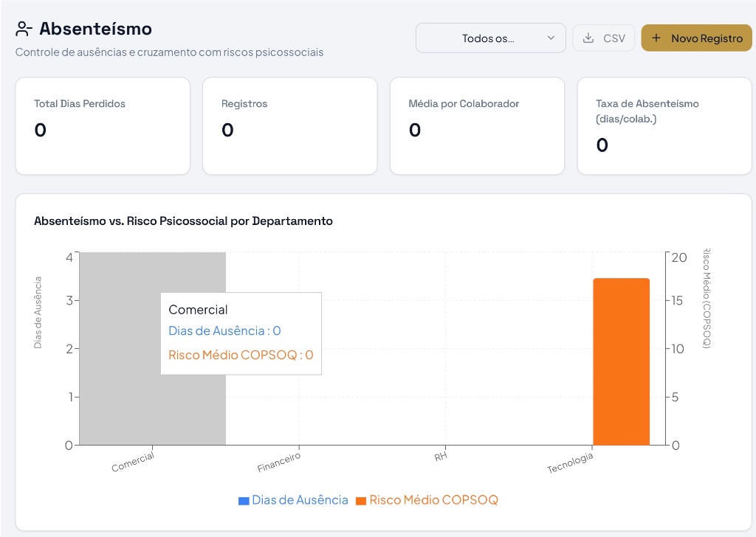Click 'Dias de Ausência : 0' in tooltip
This screenshot has height=537, width=756.
point(224,331)
